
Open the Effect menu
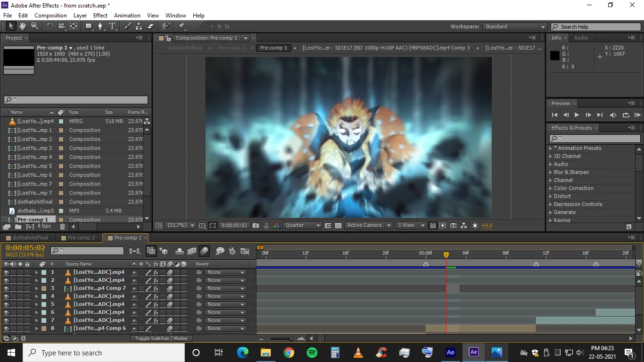tap(100, 16)
